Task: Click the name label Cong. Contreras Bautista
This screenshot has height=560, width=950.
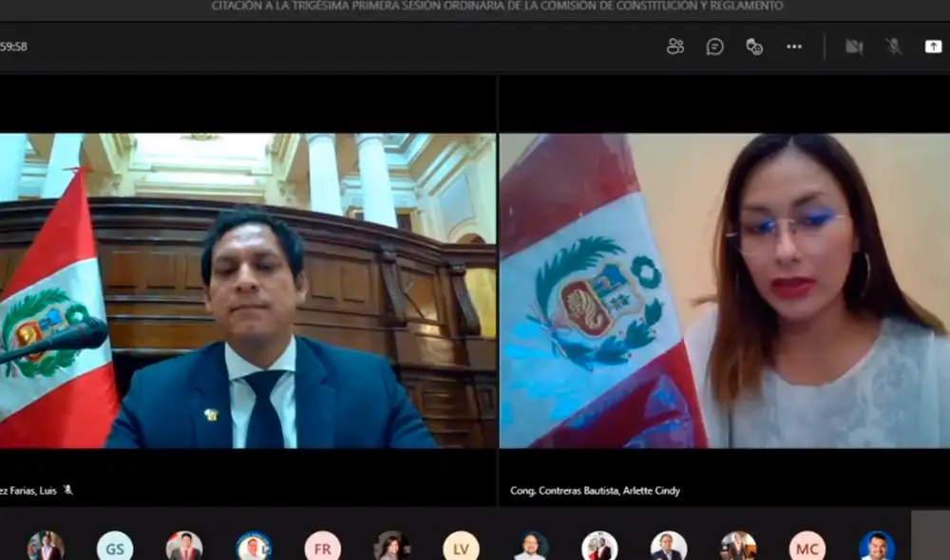Action: click(x=595, y=491)
